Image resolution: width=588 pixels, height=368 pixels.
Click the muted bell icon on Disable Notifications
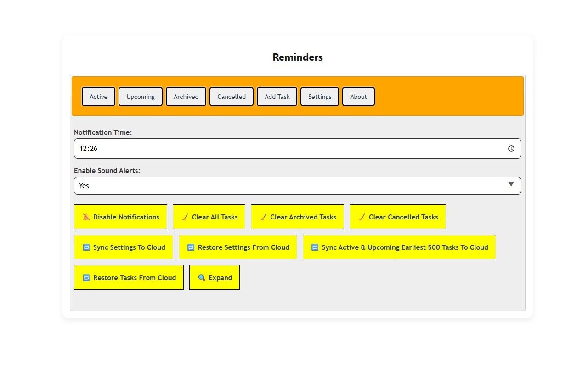tap(86, 217)
